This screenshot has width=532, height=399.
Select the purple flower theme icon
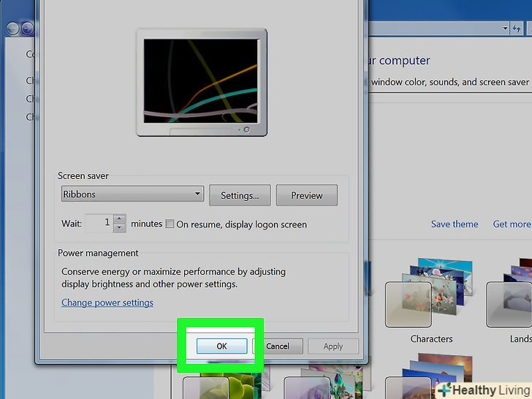point(311,384)
